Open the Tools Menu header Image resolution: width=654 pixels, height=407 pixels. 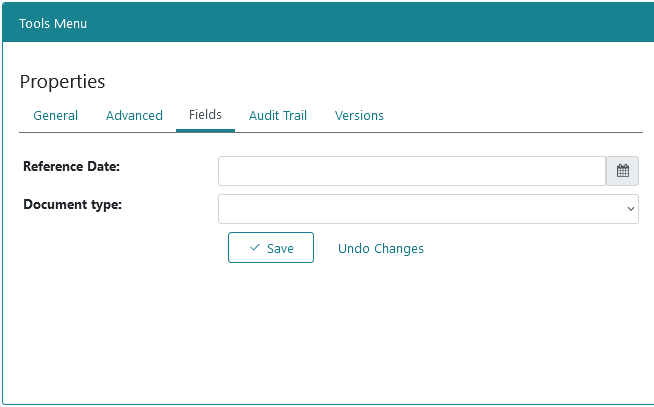(x=53, y=24)
